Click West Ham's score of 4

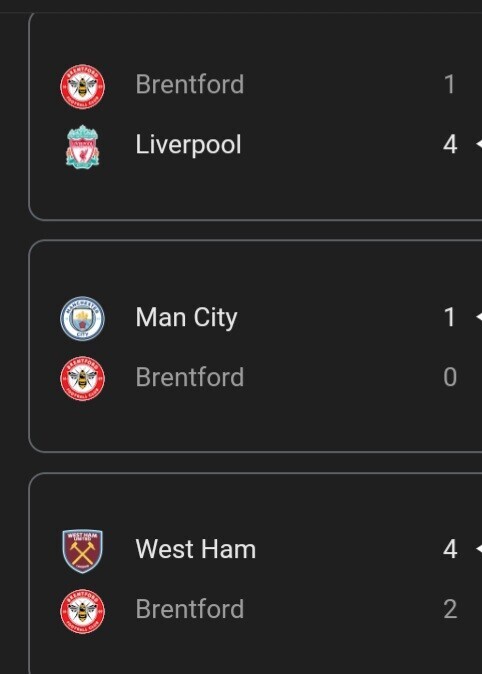pos(450,549)
